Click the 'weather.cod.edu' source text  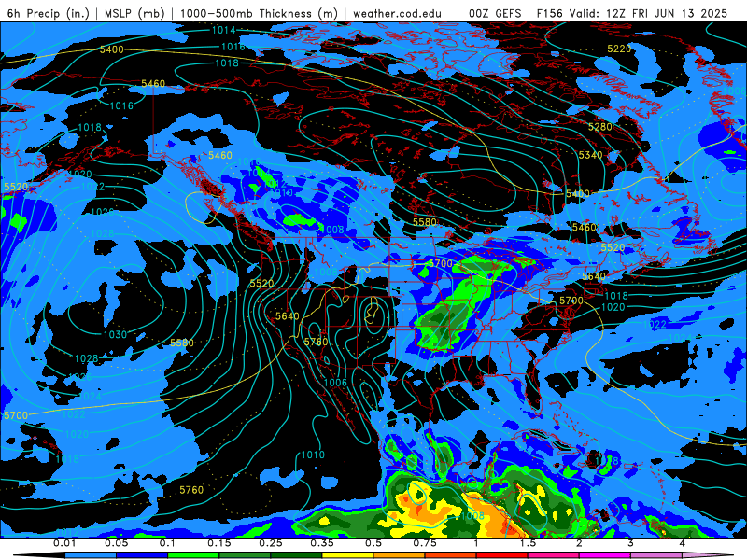[x=397, y=13]
